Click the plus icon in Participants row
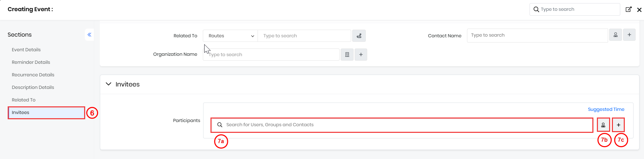 [619, 125]
